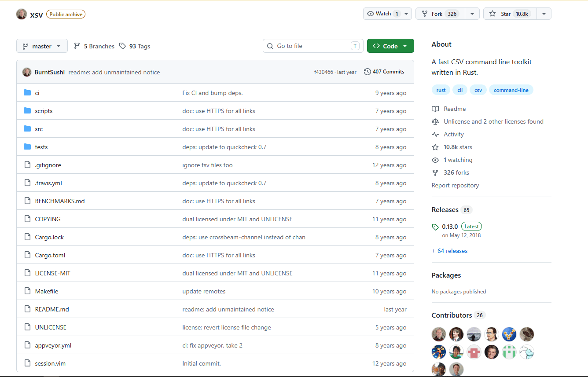The image size is (588, 377).
Task: Click the search magnifier icon in Go to file
Action: (x=270, y=46)
